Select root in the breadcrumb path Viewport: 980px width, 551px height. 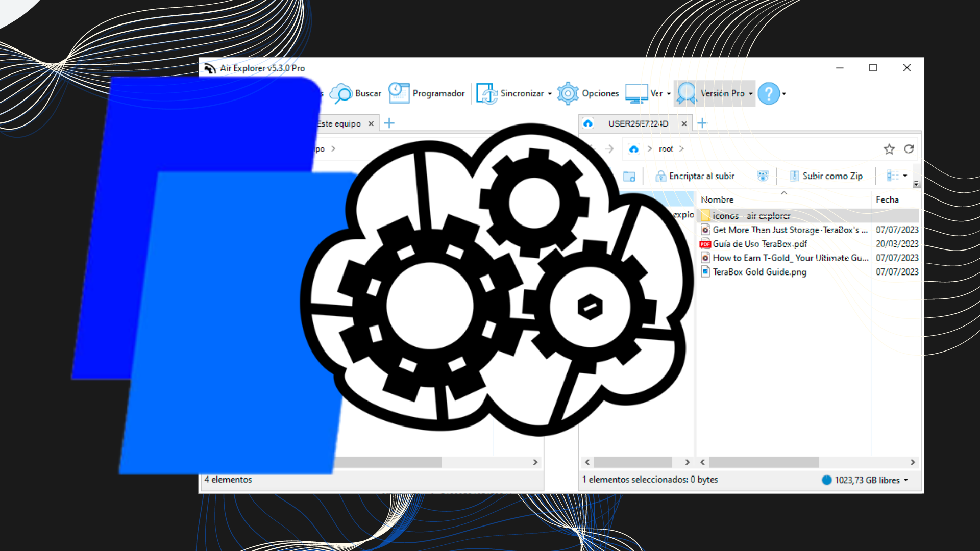[x=666, y=149]
